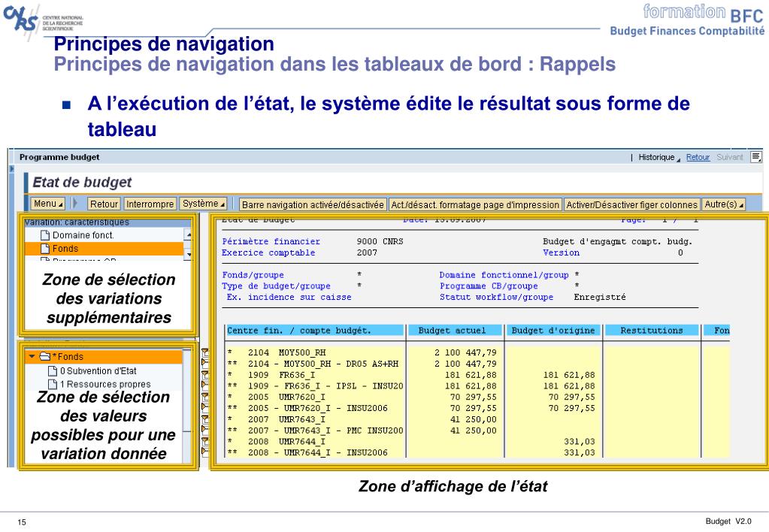Click the '* 1909 FR636_I' row label
769x532 pixels.
tap(271, 375)
